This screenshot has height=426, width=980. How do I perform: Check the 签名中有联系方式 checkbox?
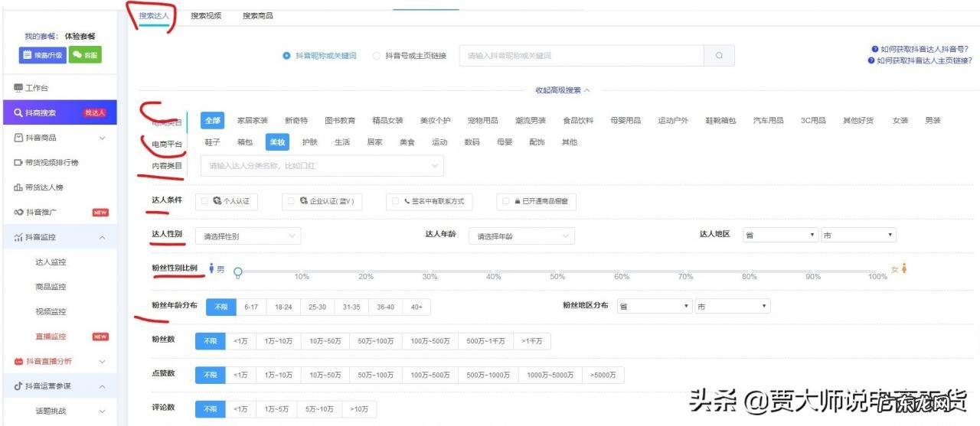[395, 201]
